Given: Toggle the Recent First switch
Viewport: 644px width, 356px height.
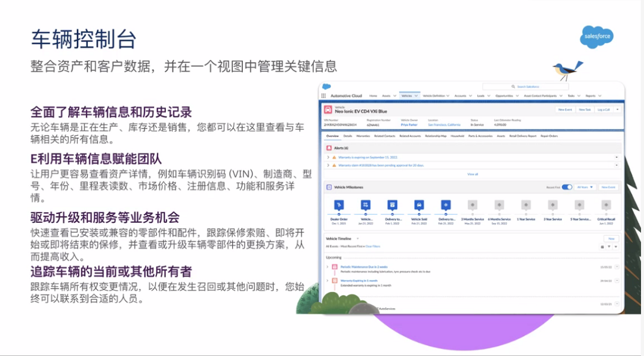Looking at the screenshot, I should point(567,187).
